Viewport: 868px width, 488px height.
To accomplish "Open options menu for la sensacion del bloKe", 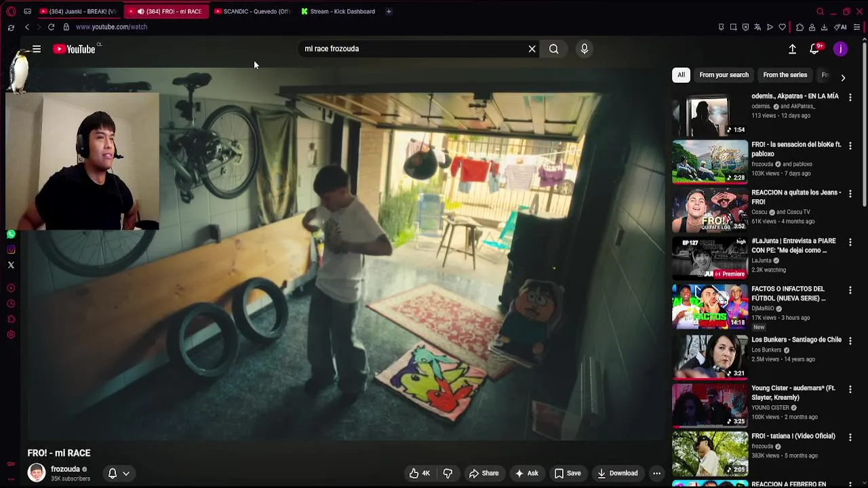I will tap(850, 146).
